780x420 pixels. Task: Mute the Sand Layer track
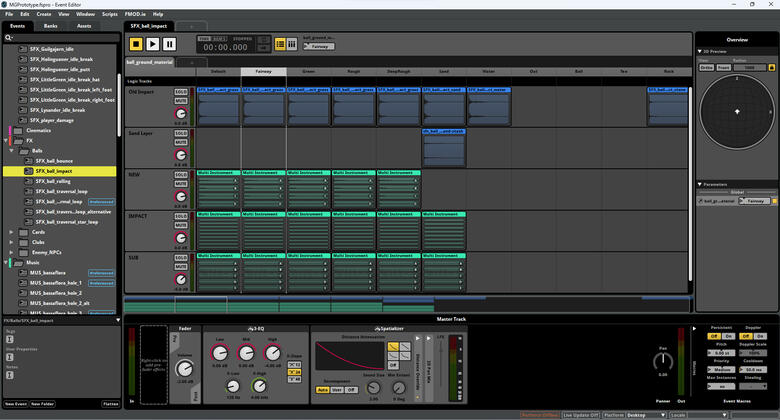pyautogui.click(x=181, y=143)
